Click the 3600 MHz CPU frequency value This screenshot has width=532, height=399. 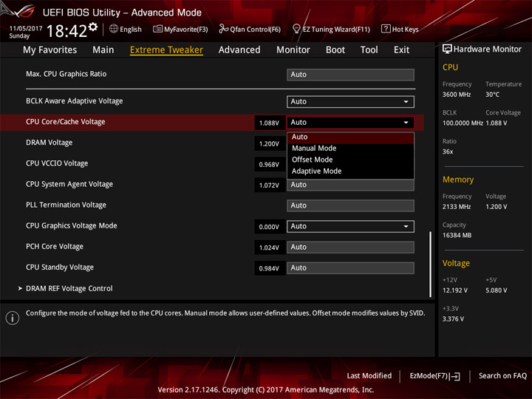[x=457, y=95]
